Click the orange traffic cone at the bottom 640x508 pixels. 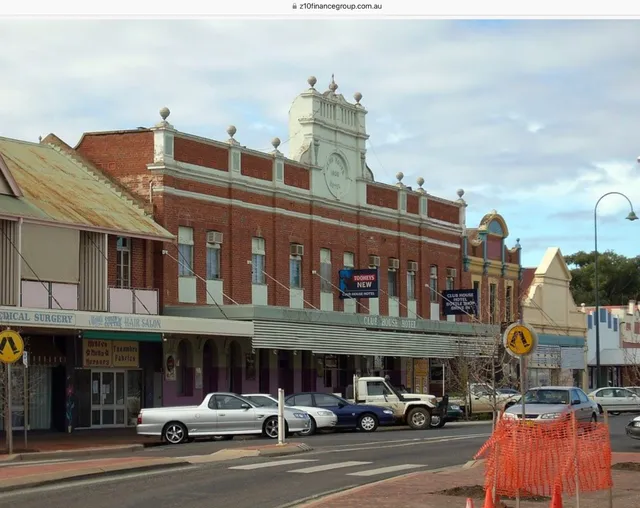pyautogui.click(x=556, y=497)
